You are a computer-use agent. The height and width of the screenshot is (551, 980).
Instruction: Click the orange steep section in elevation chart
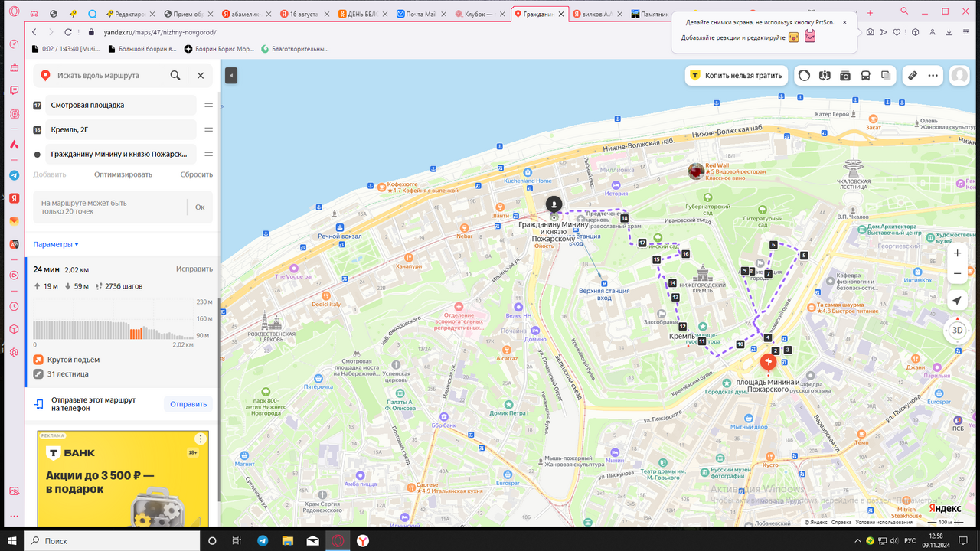pos(136,334)
